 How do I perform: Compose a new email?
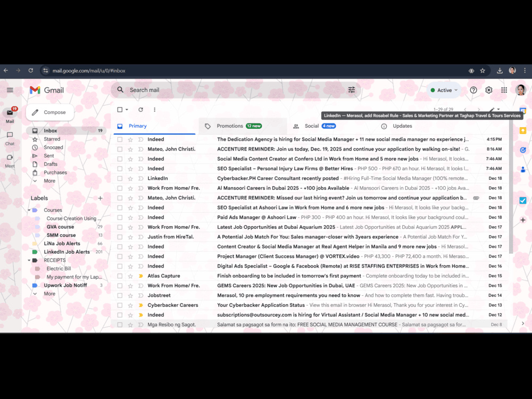point(50,112)
